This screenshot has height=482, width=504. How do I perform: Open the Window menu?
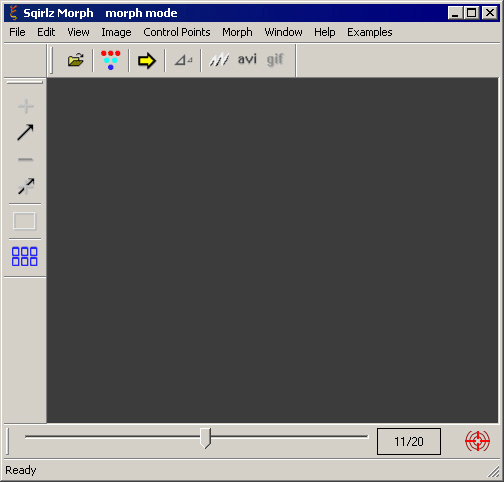click(x=283, y=32)
